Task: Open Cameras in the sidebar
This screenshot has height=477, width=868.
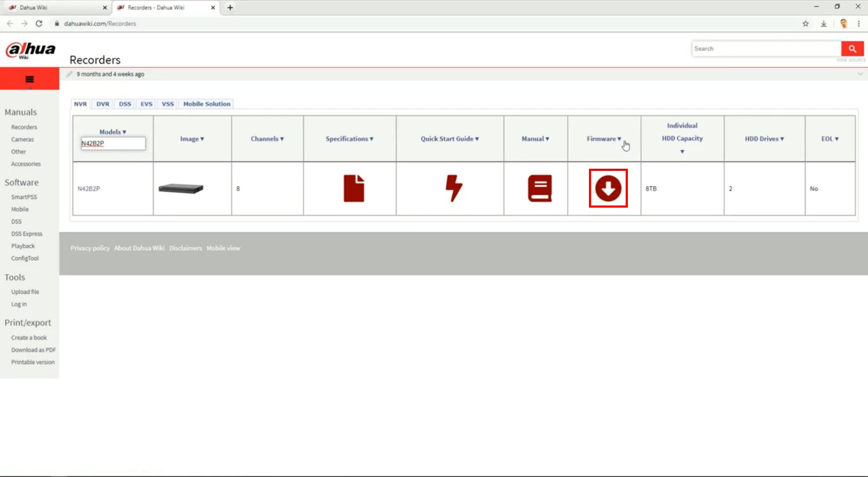Action: [x=22, y=139]
